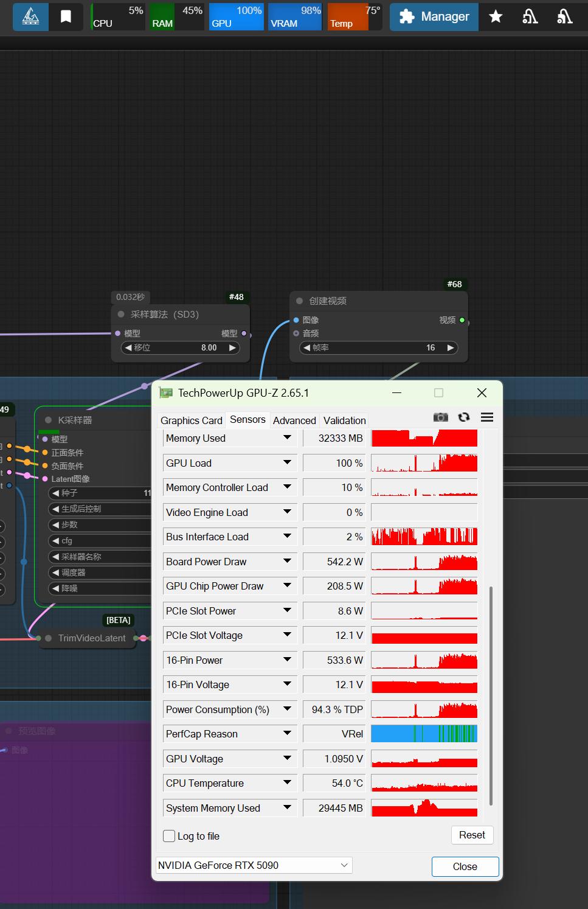
Task: Click the 542.2 W Board Power value
Action: coord(334,562)
